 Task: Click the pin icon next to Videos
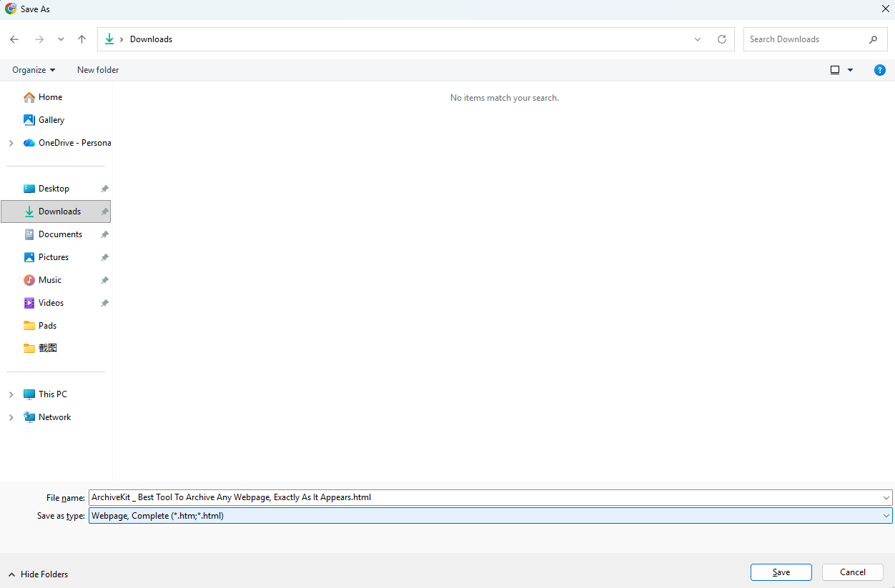(x=104, y=303)
